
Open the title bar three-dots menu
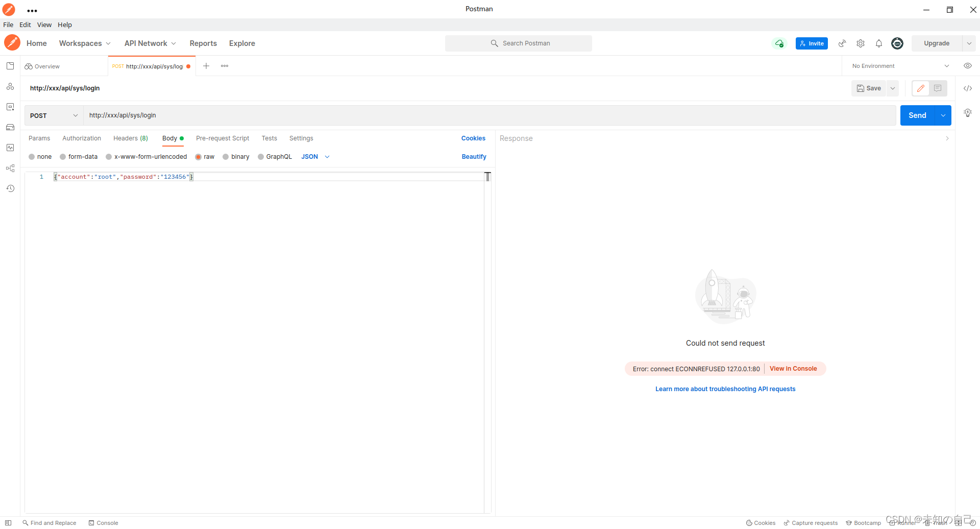click(32, 10)
